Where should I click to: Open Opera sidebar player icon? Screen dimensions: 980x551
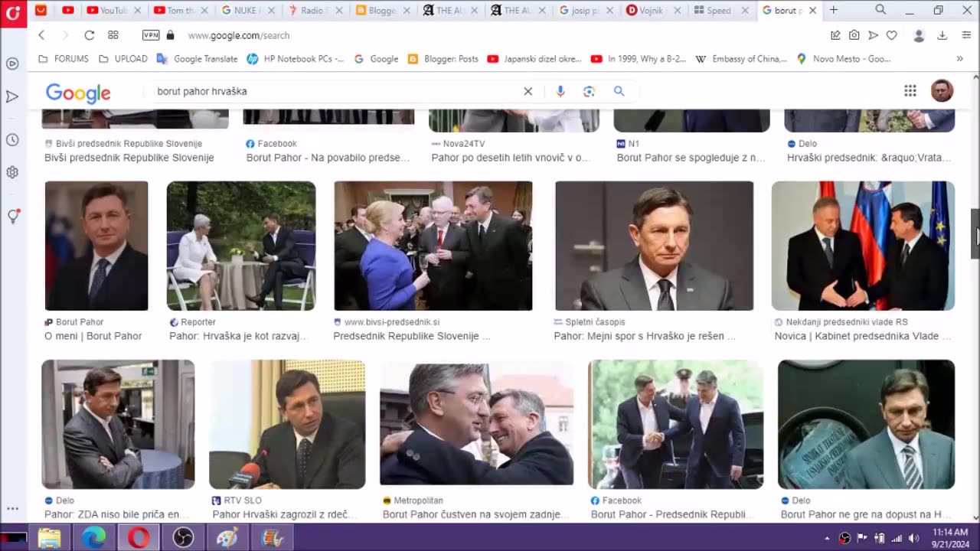[x=12, y=64]
